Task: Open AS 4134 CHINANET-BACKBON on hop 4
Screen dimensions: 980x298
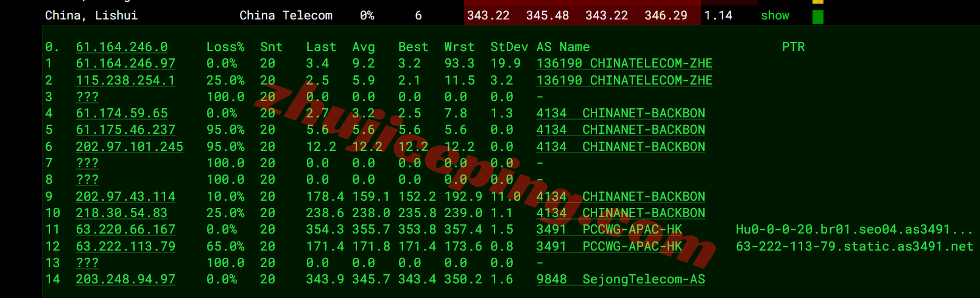Action: click(621, 113)
